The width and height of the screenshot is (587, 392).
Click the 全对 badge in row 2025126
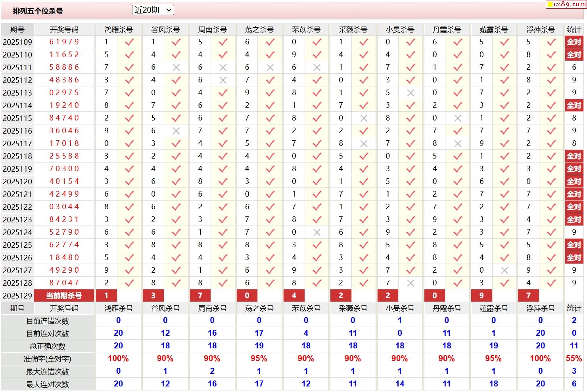tap(574, 258)
